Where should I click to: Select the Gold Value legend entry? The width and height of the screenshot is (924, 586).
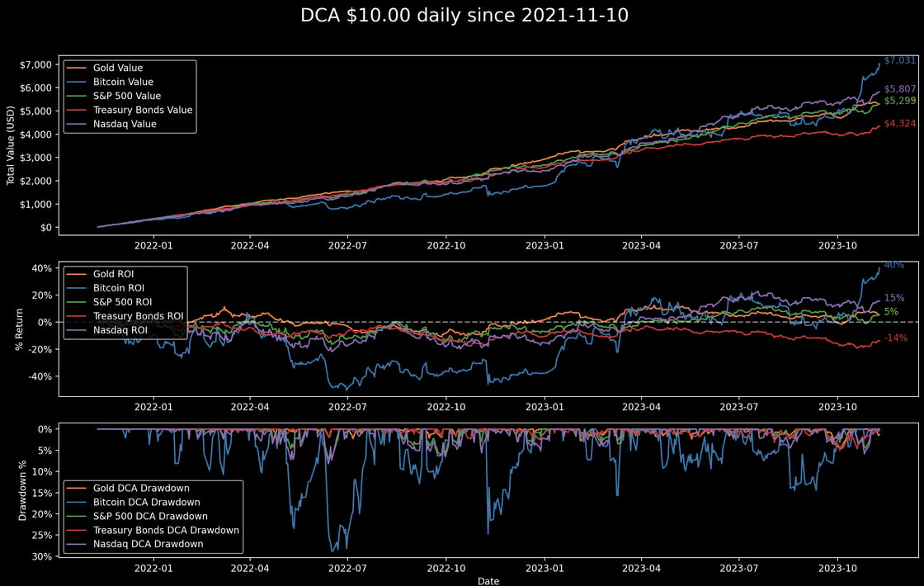point(117,68)
